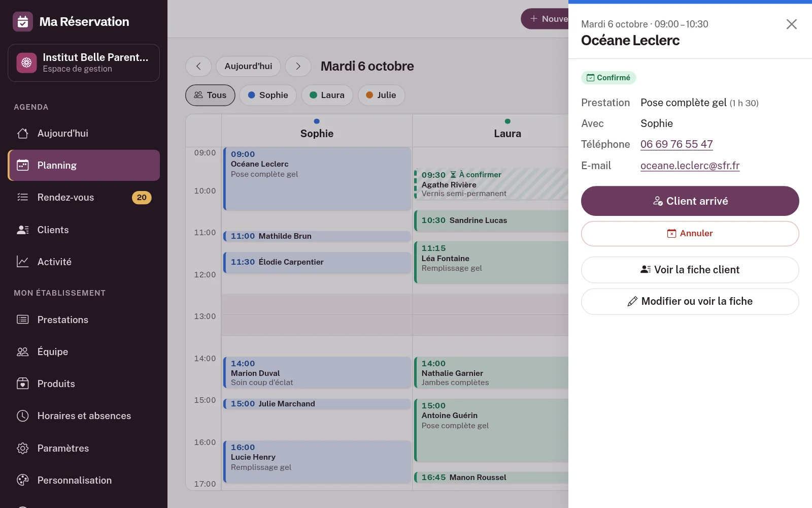Open Océane Leclerc 09:00 appointment
812x508 pixels.
[317, 179]
